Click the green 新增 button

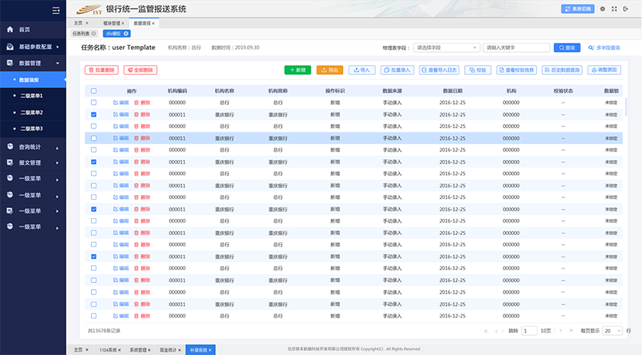298,70
